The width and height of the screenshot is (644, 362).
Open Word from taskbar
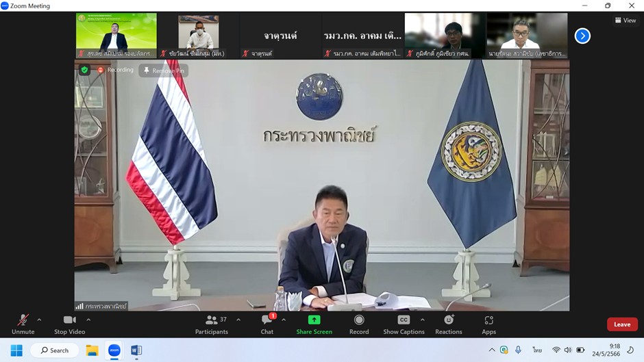click(136, 350)
